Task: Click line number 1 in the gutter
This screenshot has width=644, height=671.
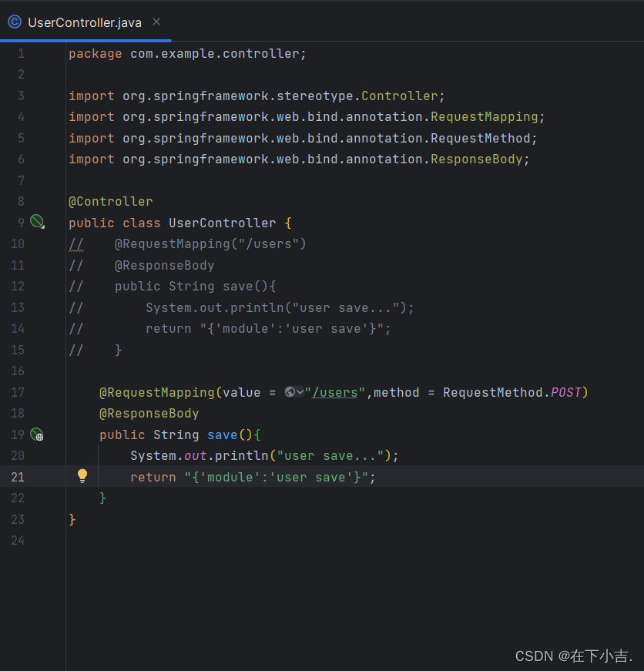Action: (x=21, y=54)
